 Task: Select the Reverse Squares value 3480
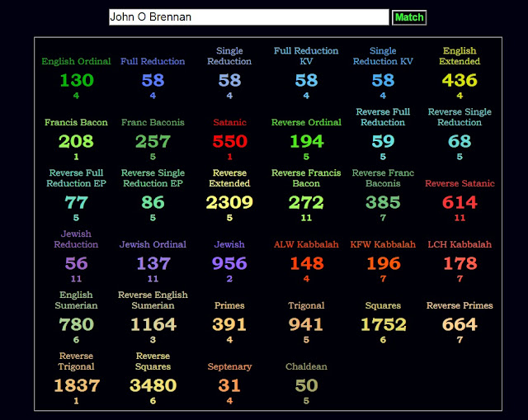tap(153, 385)
